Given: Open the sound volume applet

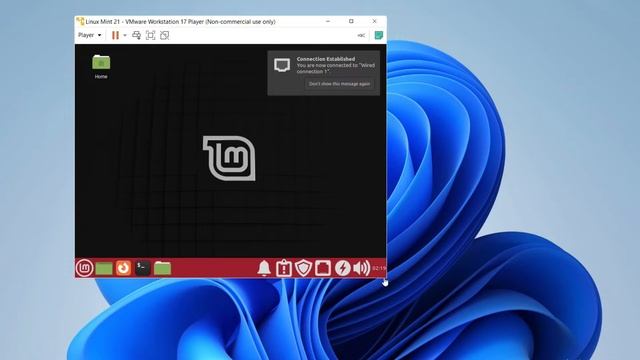Looking at the screenshot, I should click(x=361, y=268).
